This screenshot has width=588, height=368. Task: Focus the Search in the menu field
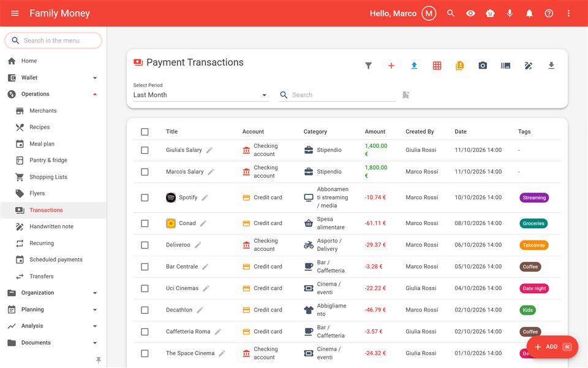53,40
